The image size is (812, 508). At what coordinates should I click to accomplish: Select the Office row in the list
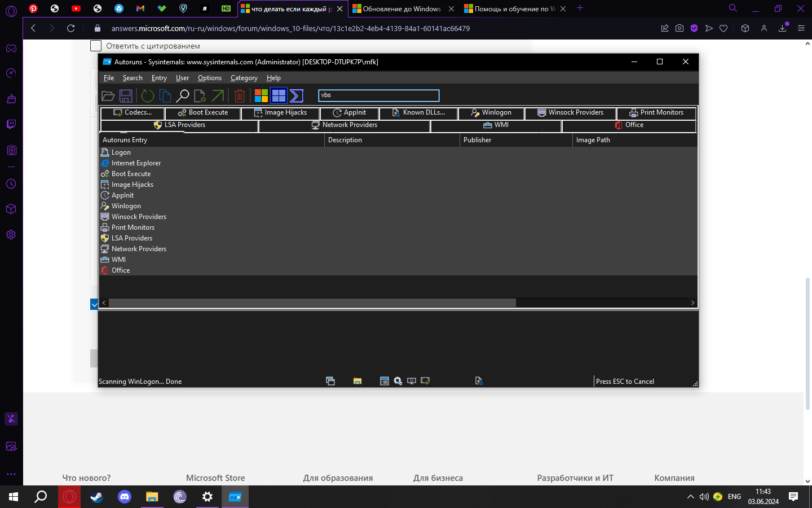[x=398, y=270]
